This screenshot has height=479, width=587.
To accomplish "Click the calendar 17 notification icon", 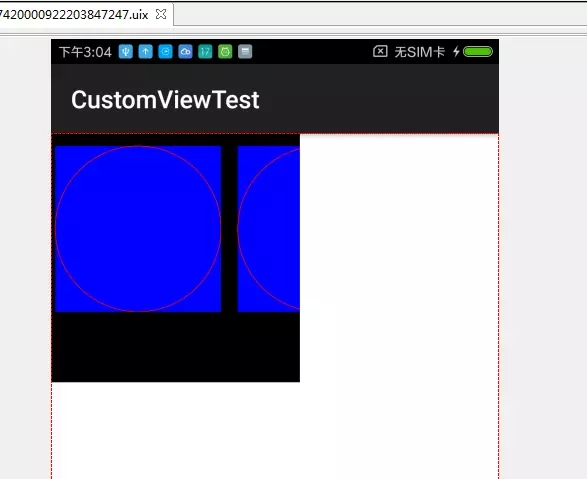I will point(205,52).
